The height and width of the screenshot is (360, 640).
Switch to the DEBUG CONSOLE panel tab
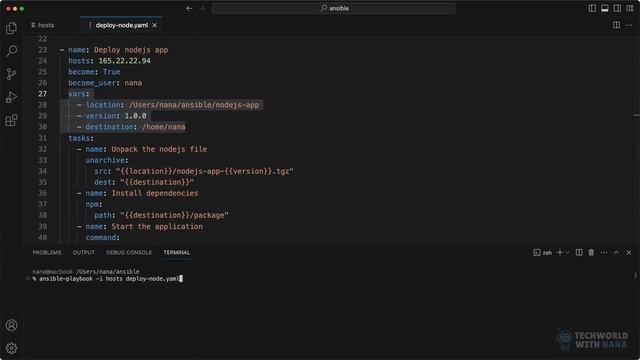[x=129, y=253]
